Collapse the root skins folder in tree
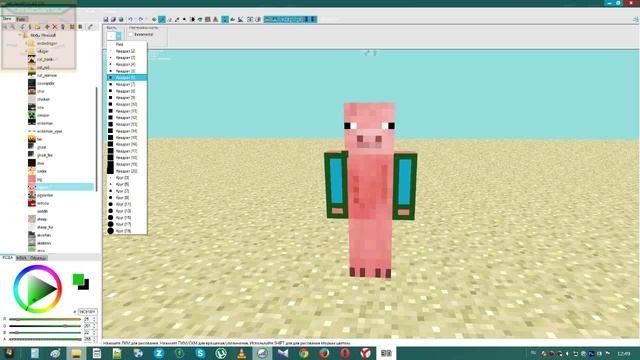 [20, 36]
